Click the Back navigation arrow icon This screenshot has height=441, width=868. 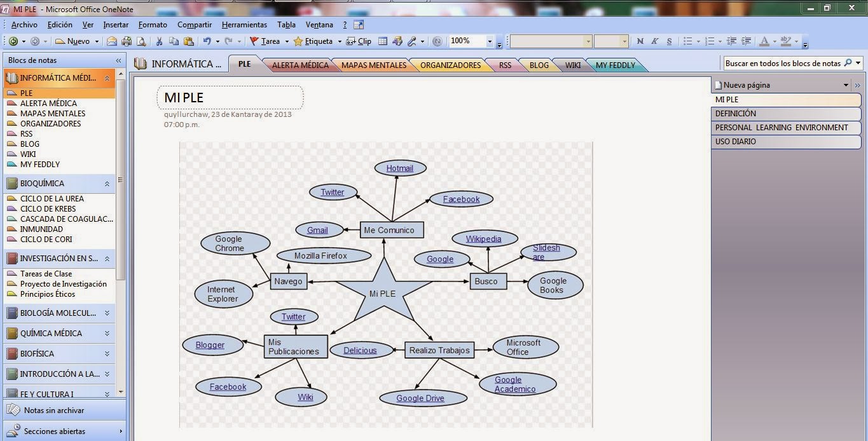click(13, 41)
